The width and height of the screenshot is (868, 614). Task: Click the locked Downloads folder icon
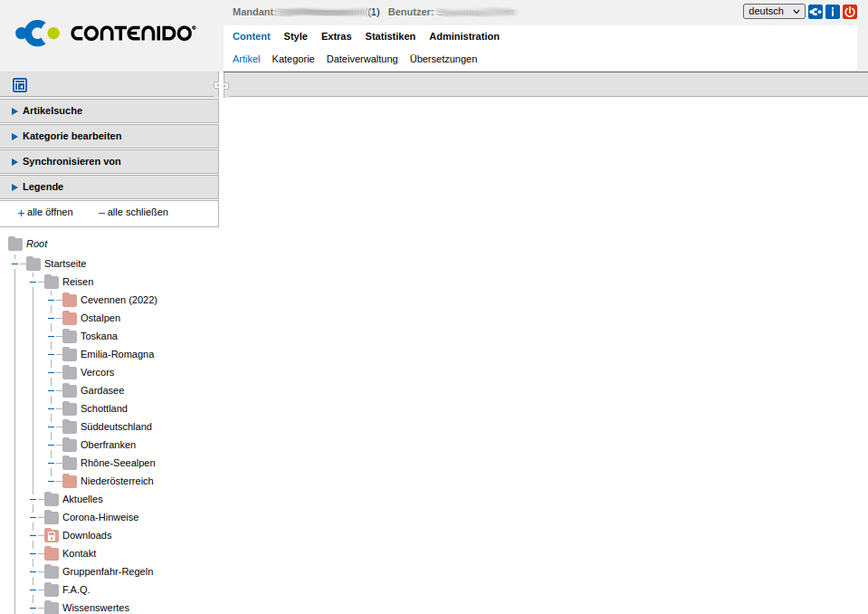52,535
